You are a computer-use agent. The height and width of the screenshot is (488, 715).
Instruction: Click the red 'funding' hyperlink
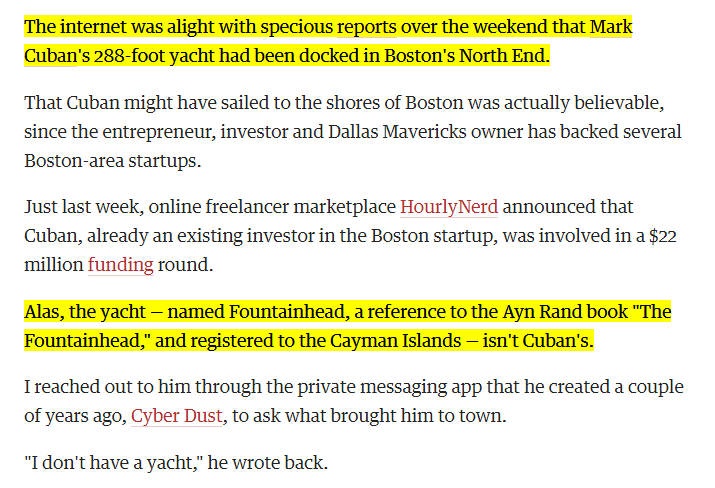click(x=120, y=264)
